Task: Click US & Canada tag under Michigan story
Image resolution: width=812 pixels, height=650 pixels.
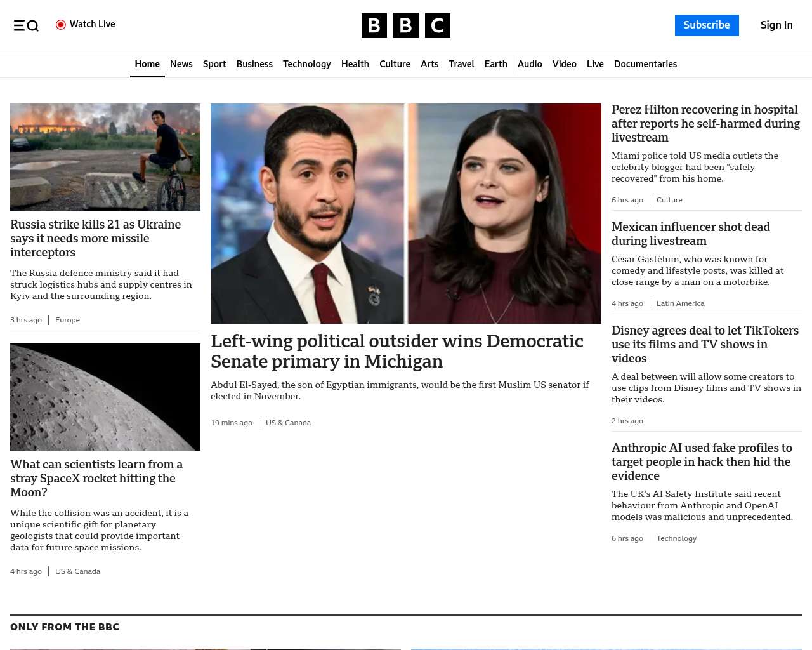Action: click(288, 423)
